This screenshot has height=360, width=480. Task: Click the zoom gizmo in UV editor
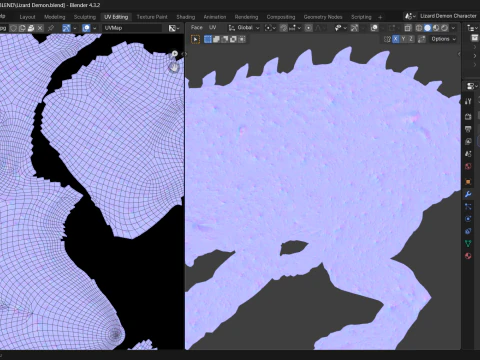coord(175,54)
